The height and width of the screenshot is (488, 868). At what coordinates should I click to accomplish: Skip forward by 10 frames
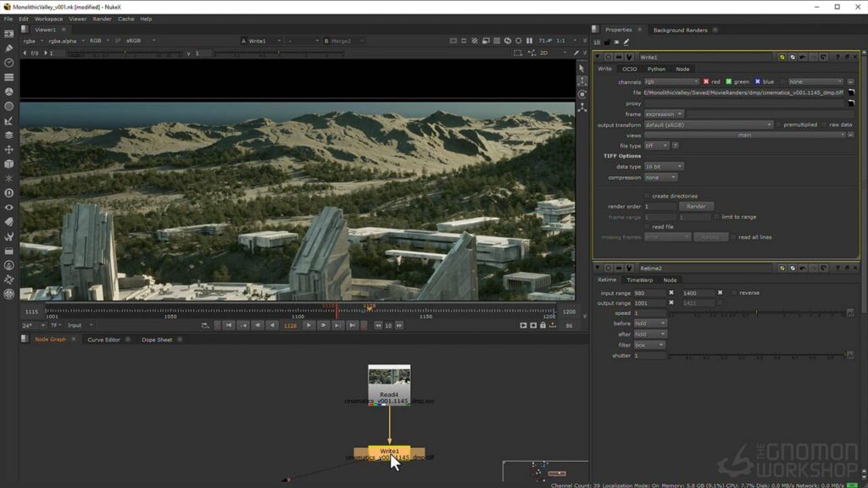(399, 325)
